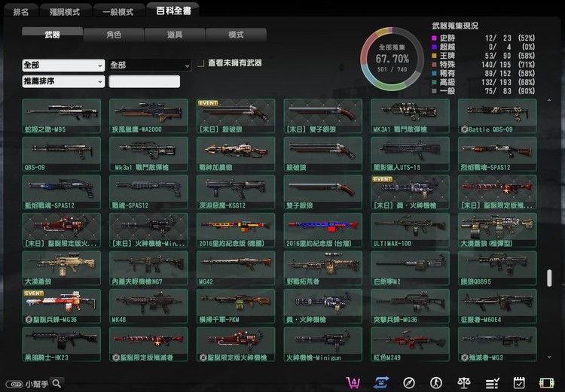Click the orange 王牌 legend swatch
This screenshot has width=565, height=392.
point(434,56)
